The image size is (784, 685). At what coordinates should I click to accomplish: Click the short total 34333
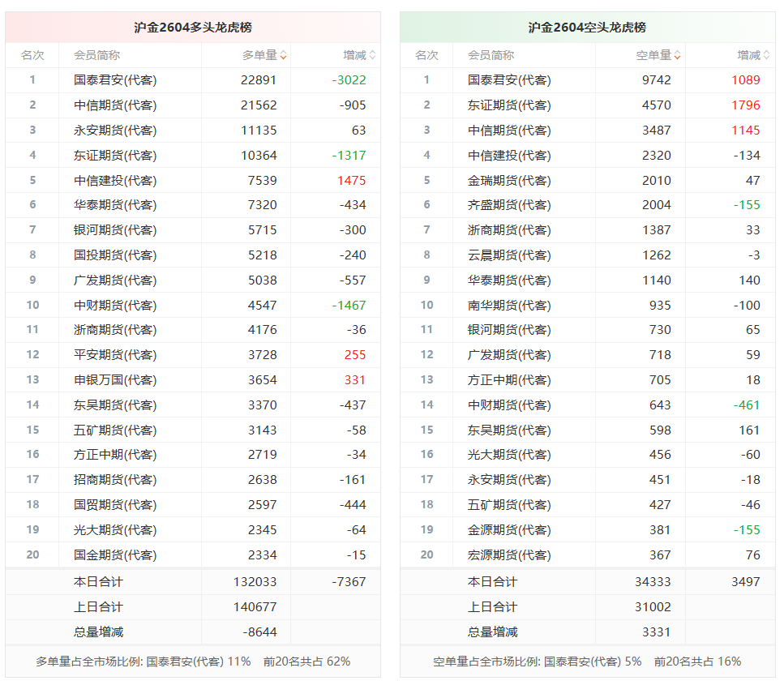point(653,582)
